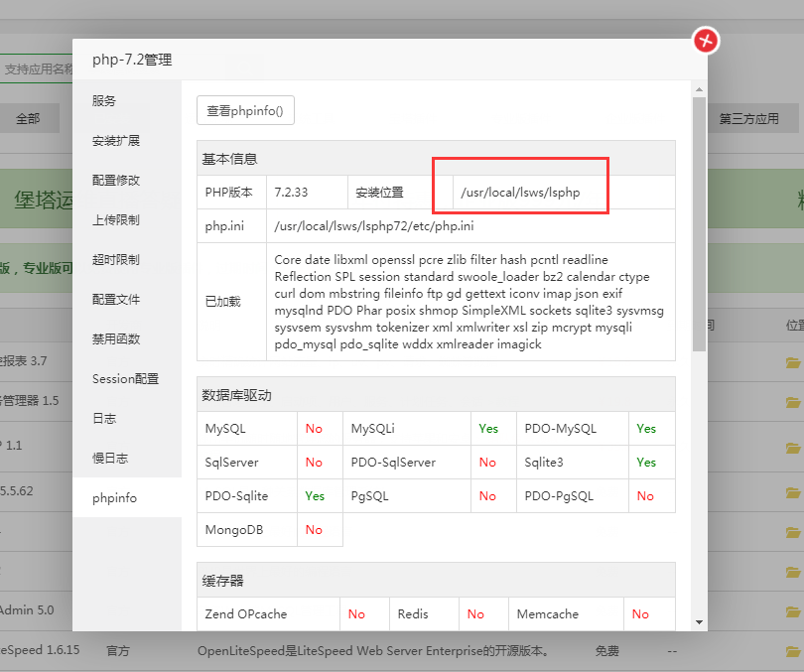Switch to the 第三方应用 tab
This screenshot has width=804, height=672.
[748, 118]
